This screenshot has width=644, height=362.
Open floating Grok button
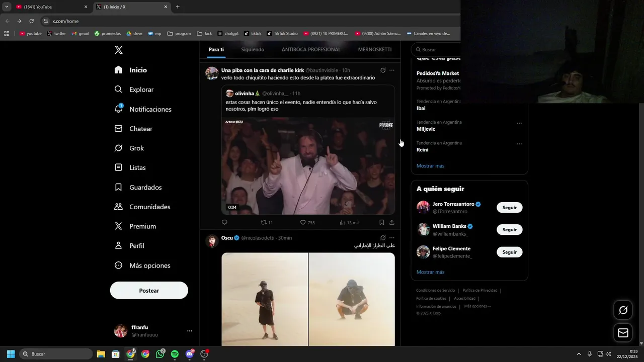tap(623, 310)
